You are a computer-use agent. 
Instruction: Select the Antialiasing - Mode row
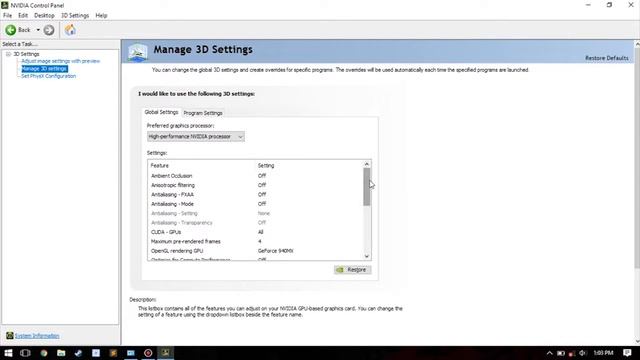tap(256, 204)
